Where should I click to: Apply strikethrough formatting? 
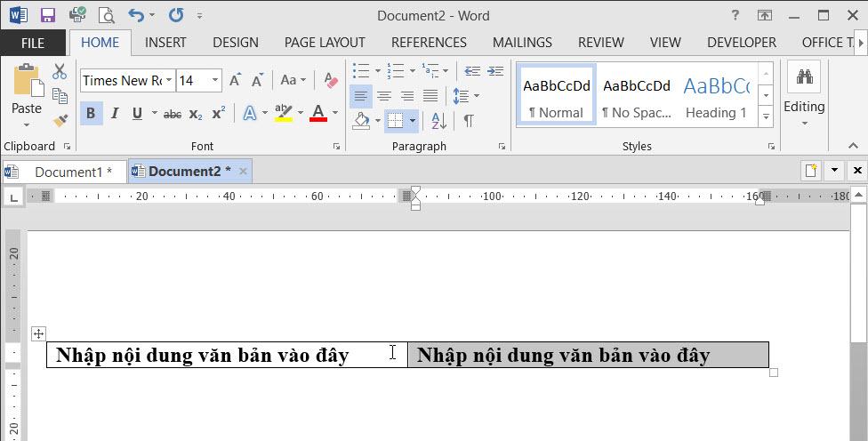pos(173,114)
